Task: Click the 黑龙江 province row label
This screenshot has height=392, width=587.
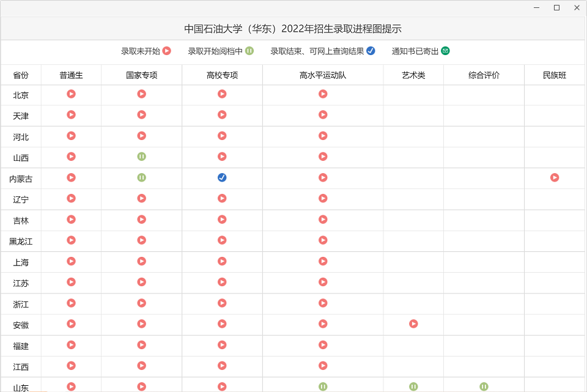Action: pos(21,242)
